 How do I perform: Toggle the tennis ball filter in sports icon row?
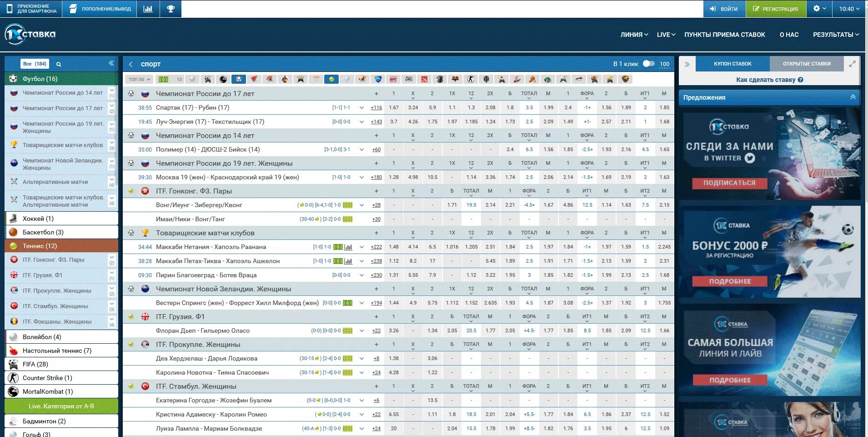tap(331, 79)
